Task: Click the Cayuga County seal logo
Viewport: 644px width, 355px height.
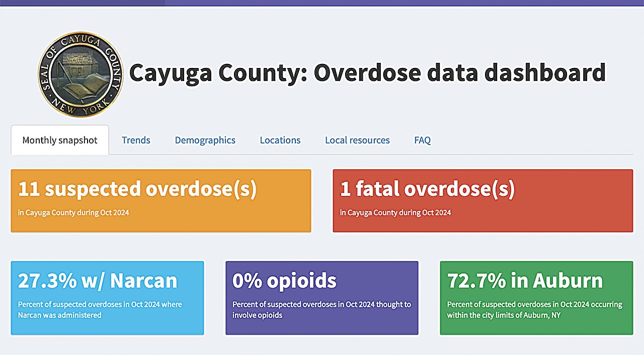Action: coord(80,74)
